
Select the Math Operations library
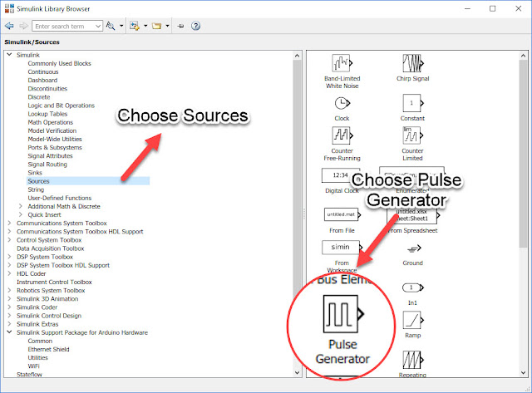50,122
